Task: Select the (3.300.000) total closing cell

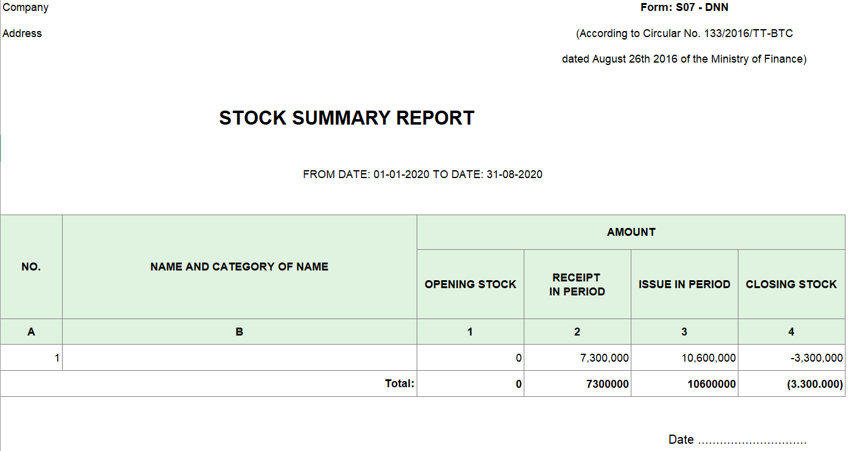Action: [x=815, y=384]
